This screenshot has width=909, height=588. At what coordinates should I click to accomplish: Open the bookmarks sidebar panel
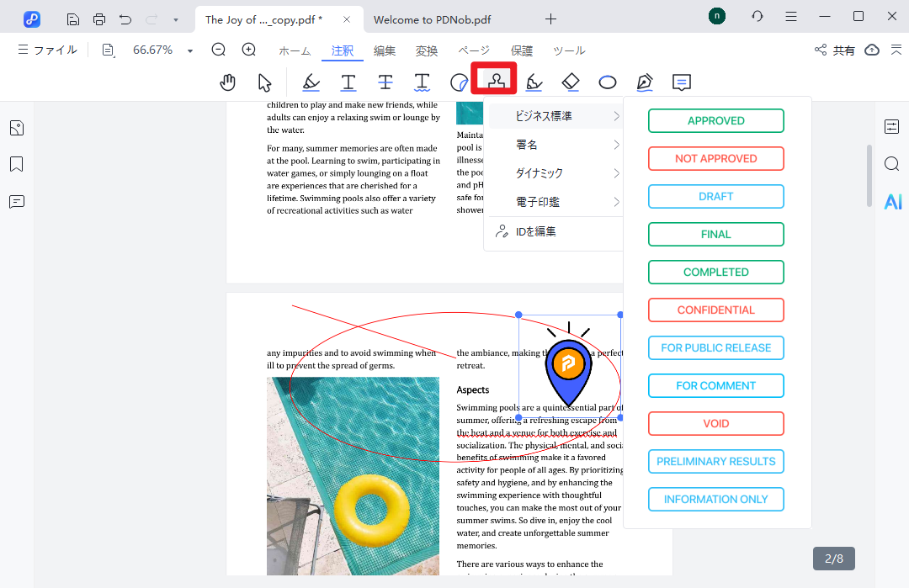[17, 164]
